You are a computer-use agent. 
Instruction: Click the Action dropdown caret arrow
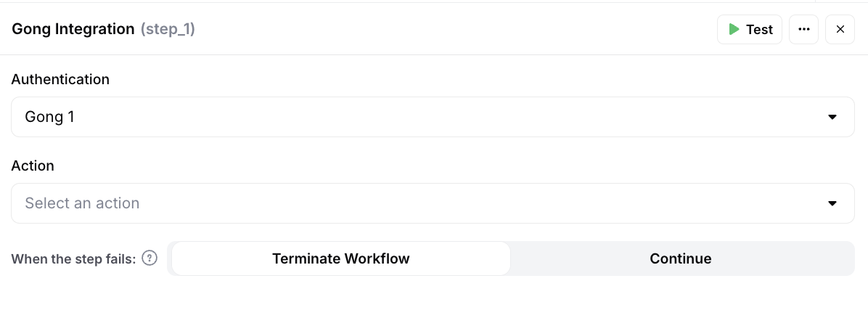coord(832,203)
